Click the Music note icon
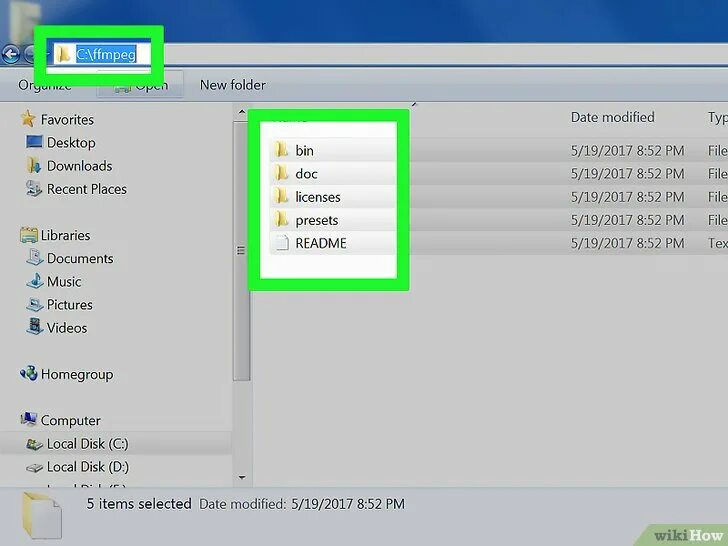728x546 pixels. 35,281
